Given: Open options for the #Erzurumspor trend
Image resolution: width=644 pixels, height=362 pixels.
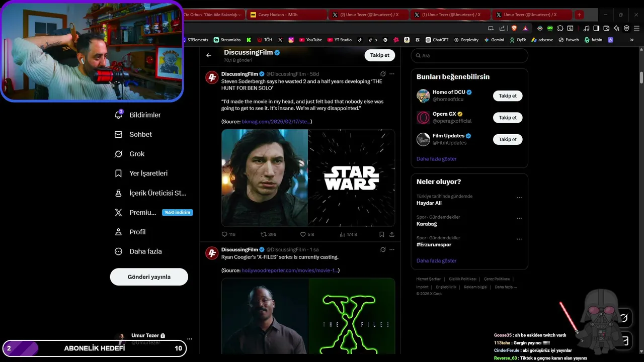Looking at the screenshot, I should pyautogui.click(x=519, y=239).
